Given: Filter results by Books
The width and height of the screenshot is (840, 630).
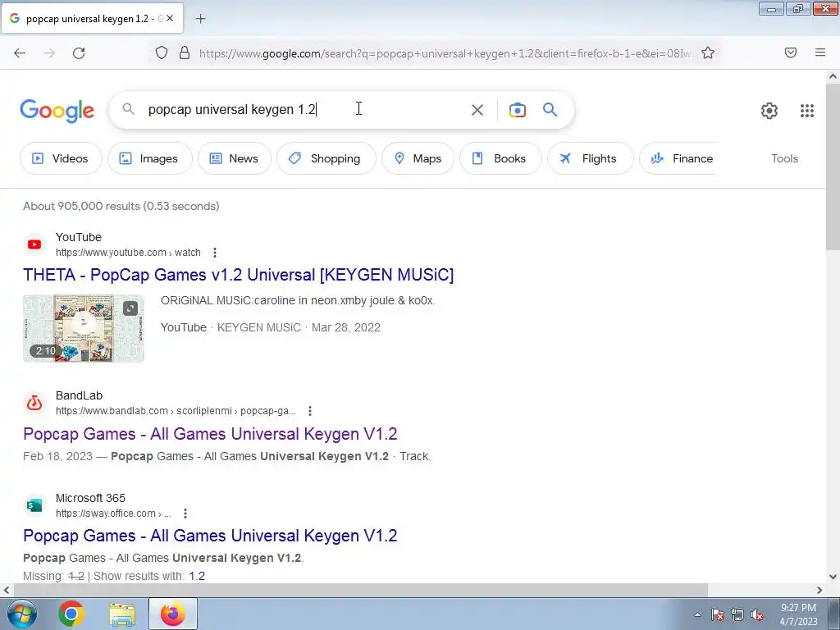Looking at the screenshot, I should pyautogui.click(x=500, y=158).
